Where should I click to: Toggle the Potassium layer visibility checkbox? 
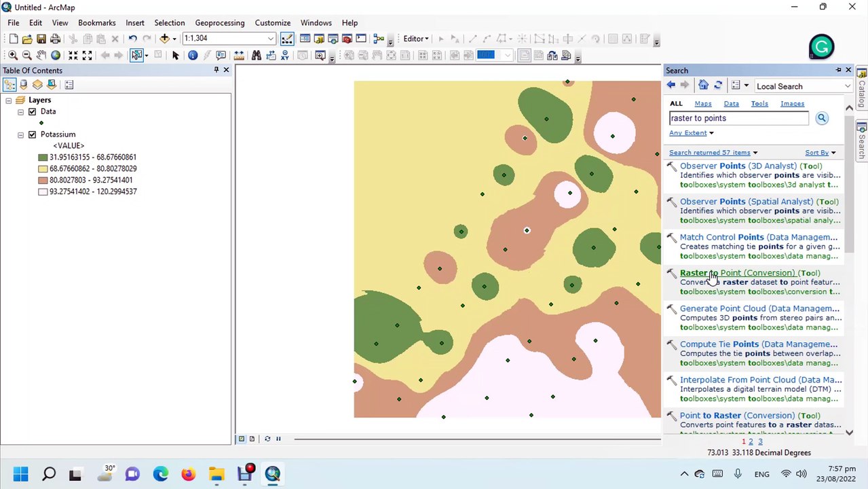click(x=32, y=134)
